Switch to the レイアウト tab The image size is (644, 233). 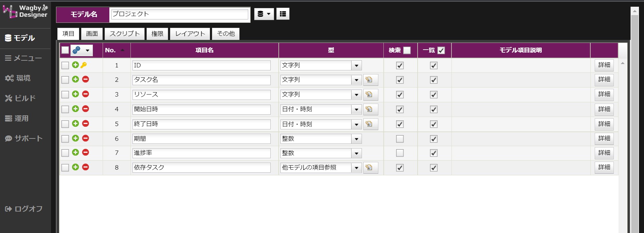click(x=190, y=34)
